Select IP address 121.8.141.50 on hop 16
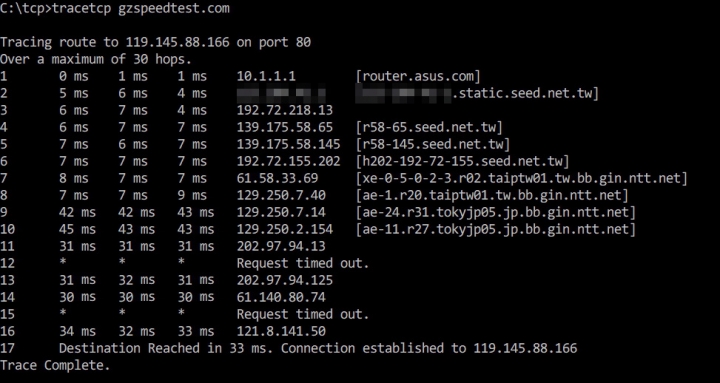720x383 pixels. pos(281,331)
